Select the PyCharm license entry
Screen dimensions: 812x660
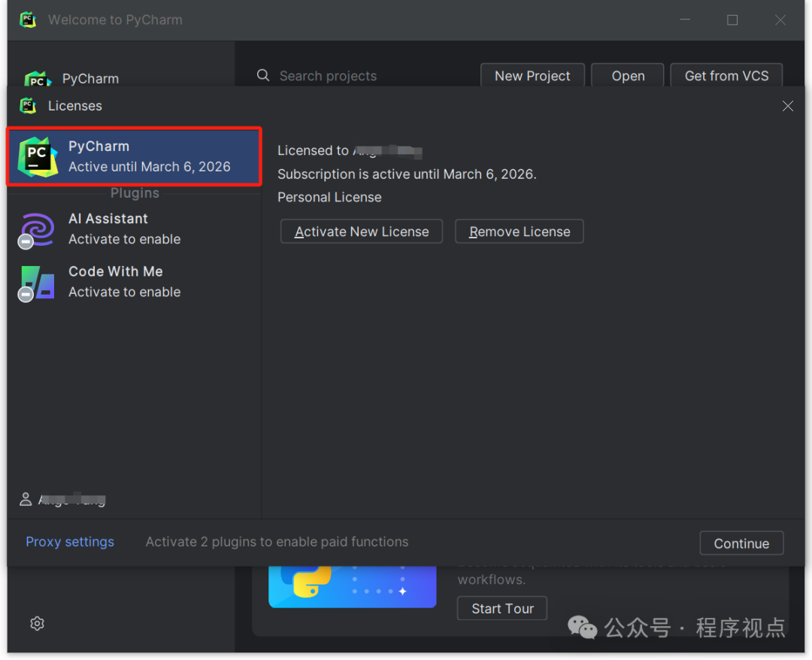click(134, 156)
